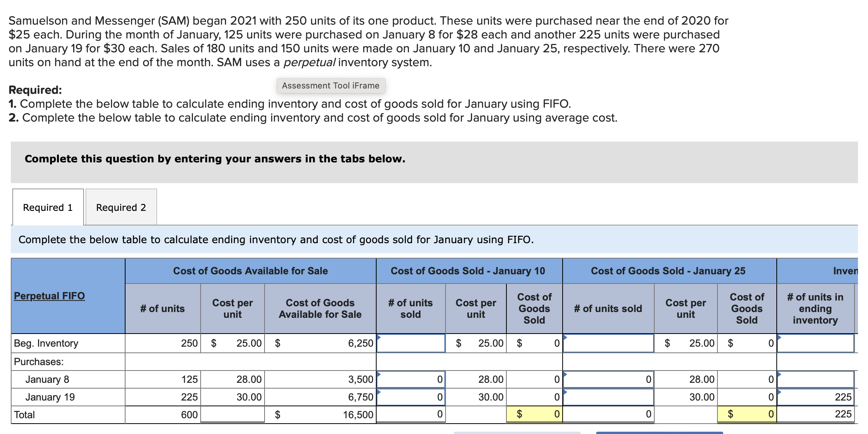Click January 19 units sold January 25 field
Screen dimensions: 868x434
(x=608, y=397)
